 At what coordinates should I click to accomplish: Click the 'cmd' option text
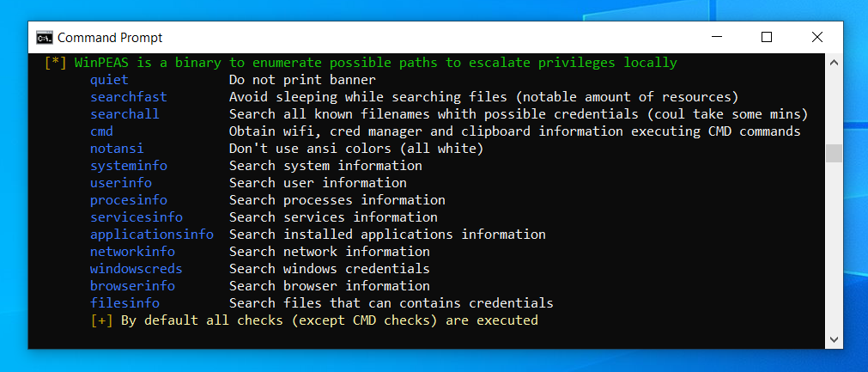(x=102, y=131)
